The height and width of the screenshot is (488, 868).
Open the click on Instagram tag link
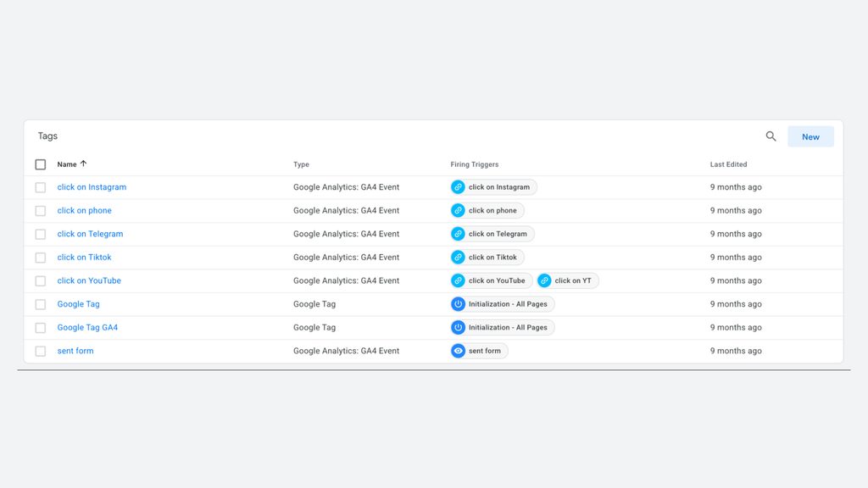click(92, 187)
